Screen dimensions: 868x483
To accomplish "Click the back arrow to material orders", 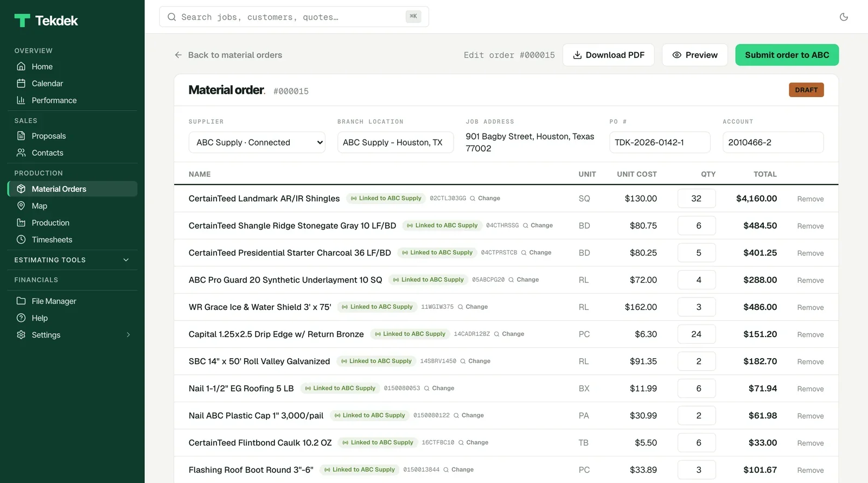I will click(178, 55).
